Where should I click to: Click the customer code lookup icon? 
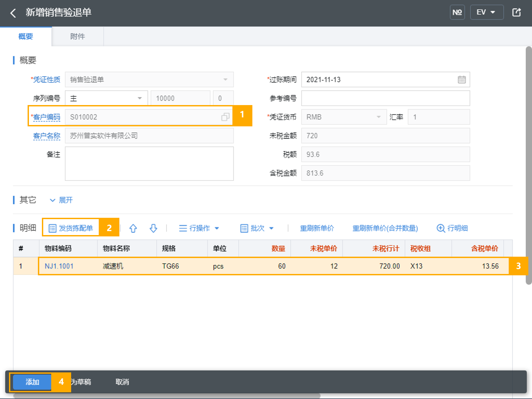[x=225, y=117]
